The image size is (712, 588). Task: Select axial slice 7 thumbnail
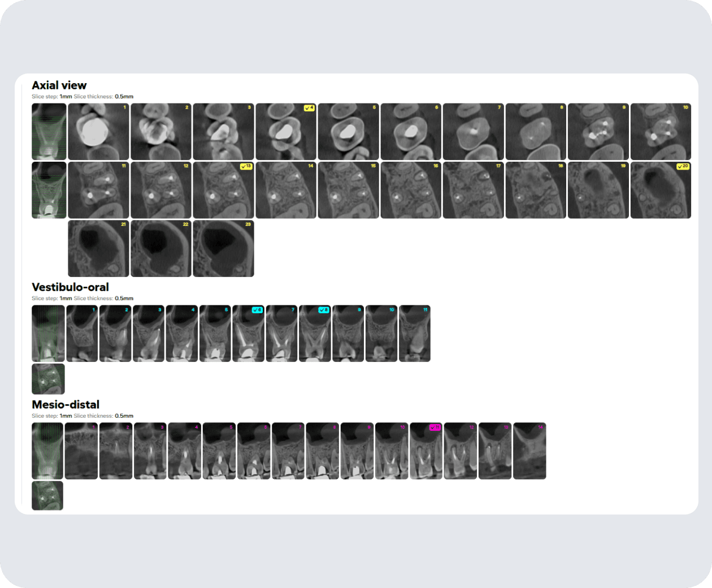(473, 132)
